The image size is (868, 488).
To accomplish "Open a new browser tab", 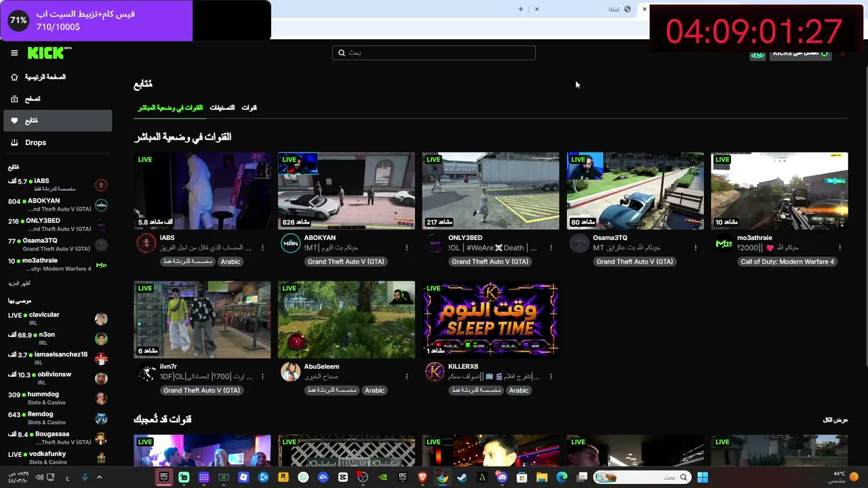I will click(x=521, y=9).
